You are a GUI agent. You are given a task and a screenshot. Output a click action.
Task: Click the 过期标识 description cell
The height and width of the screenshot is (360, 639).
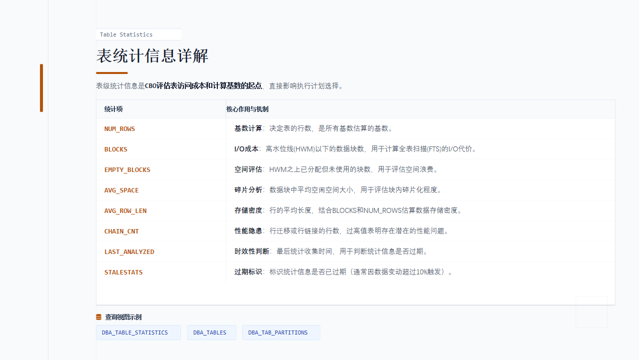pyautogui.click(x=420, y=272)
